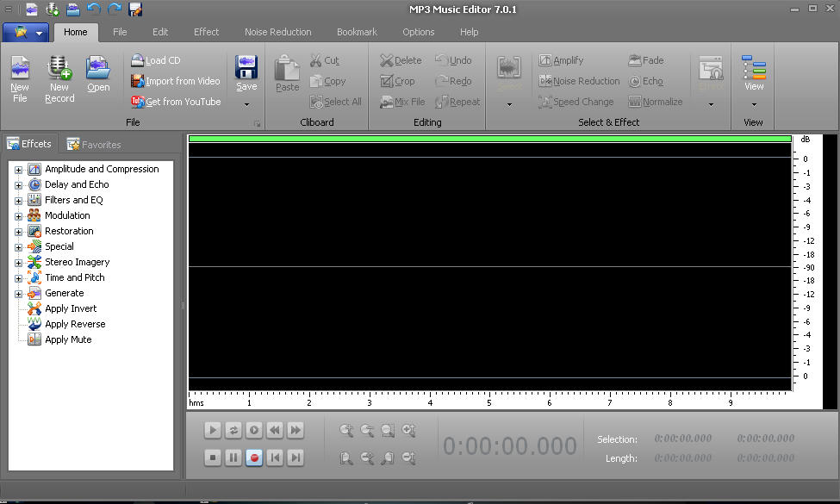The width and height of the screenshot is (840, 504).
Task: Click Redo in the Editing group
Action: 453,81
